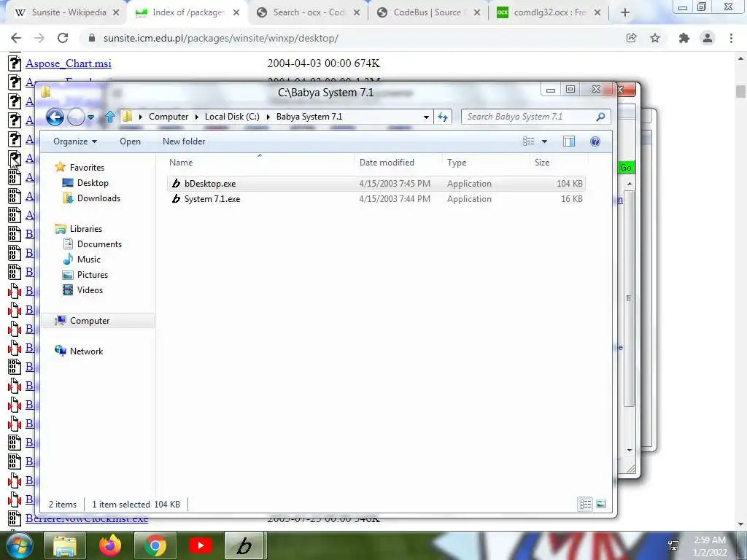The height and width of the screenshot is (560, 747).
Task: Click Local Disk (C:) in the breadcrumb
Action: click(232, 117)
